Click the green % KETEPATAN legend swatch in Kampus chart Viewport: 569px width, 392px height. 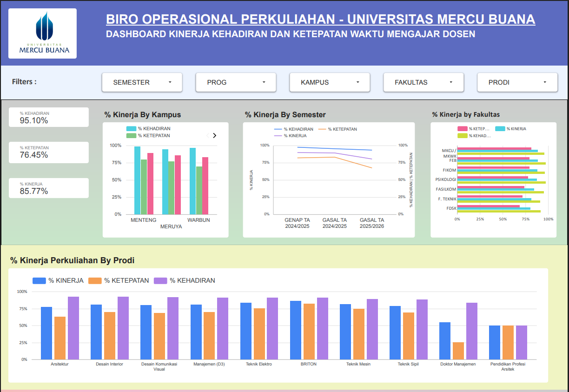tap(131, 136)
